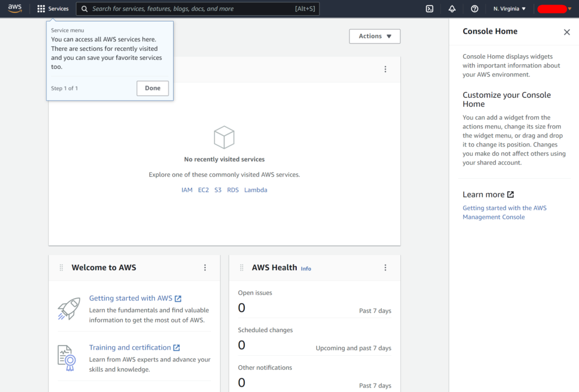The height and width of the screenshot is (392, 579).
Task: Click the search services input field
Action: (197, 8)
